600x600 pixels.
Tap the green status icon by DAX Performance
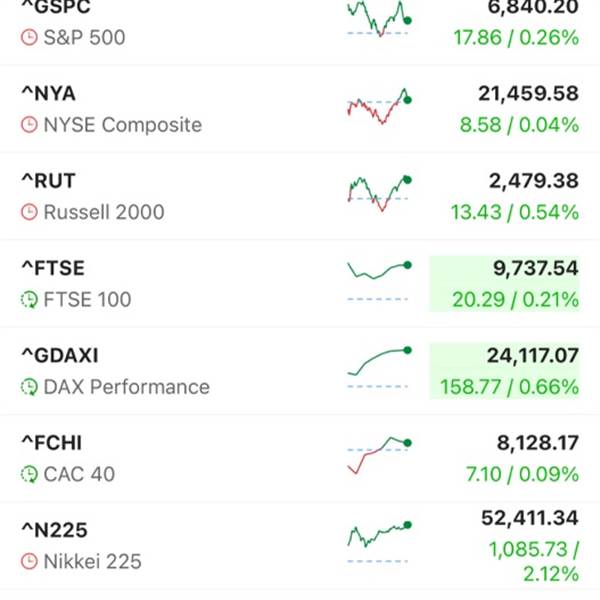29,387
